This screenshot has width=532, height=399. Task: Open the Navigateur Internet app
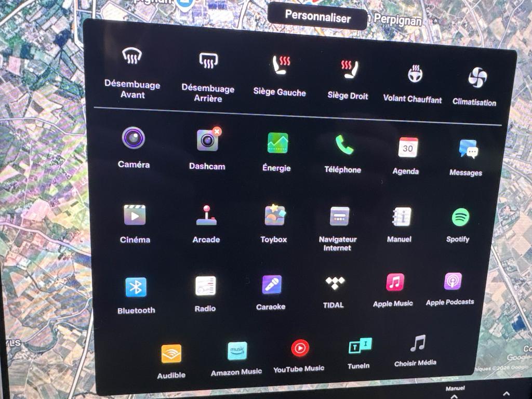(339, 216)
